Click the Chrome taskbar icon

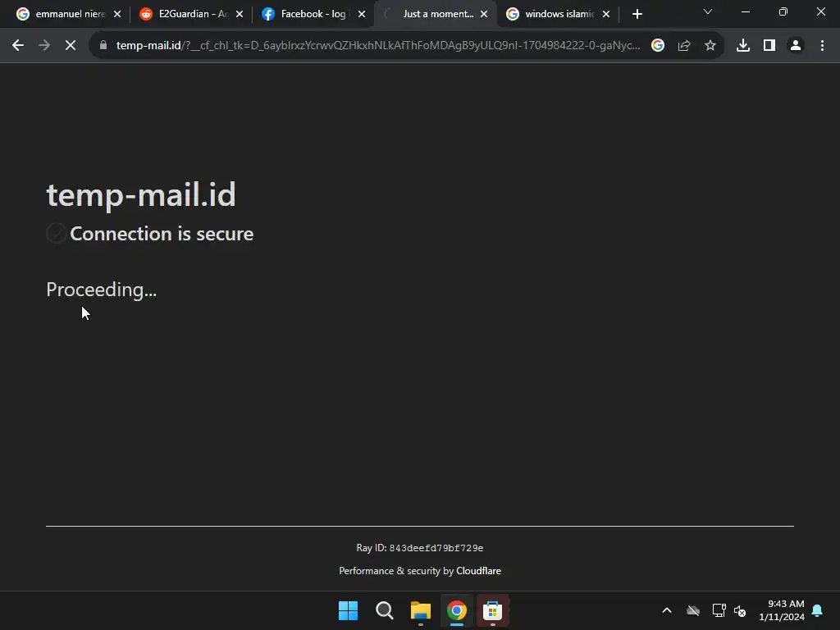tap(456, 610)
